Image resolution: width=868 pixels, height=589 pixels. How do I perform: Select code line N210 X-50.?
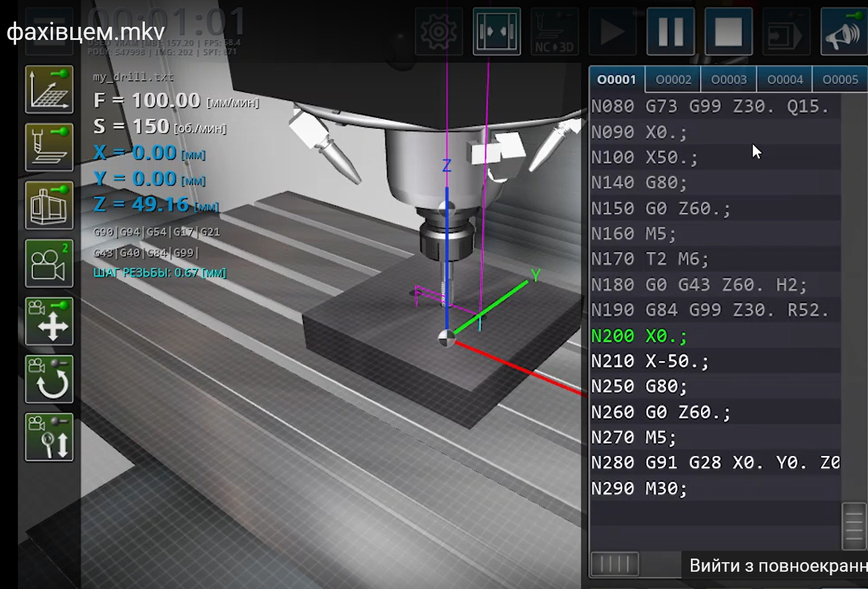650,361
